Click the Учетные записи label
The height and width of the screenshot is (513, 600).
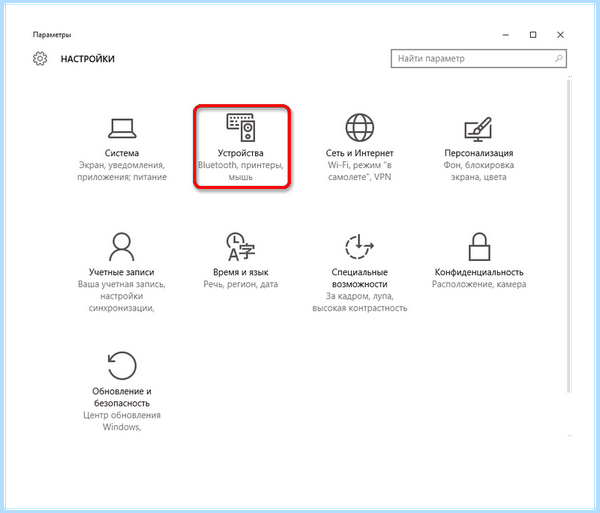tap(122, 272)
